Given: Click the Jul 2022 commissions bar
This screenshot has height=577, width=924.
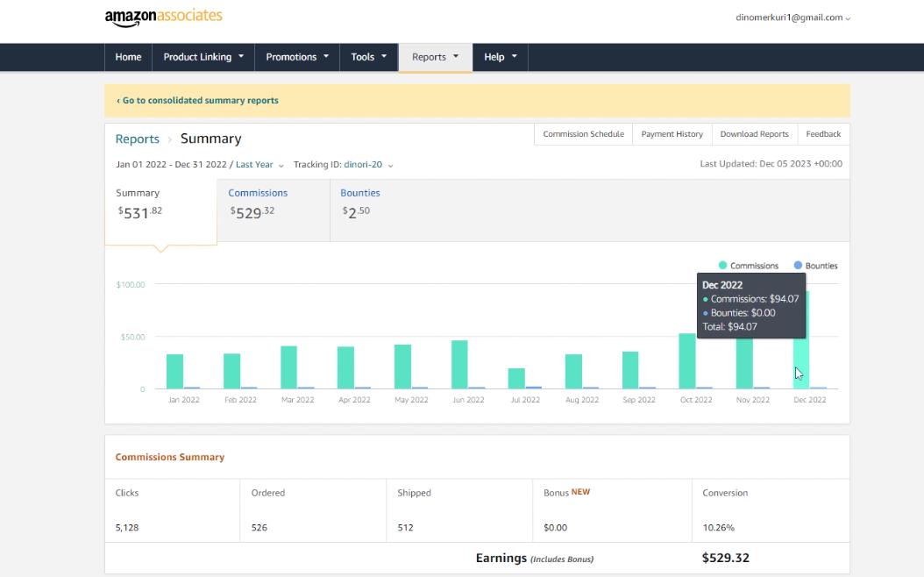Looking at the screenshot, I should [x=516, y=378].
